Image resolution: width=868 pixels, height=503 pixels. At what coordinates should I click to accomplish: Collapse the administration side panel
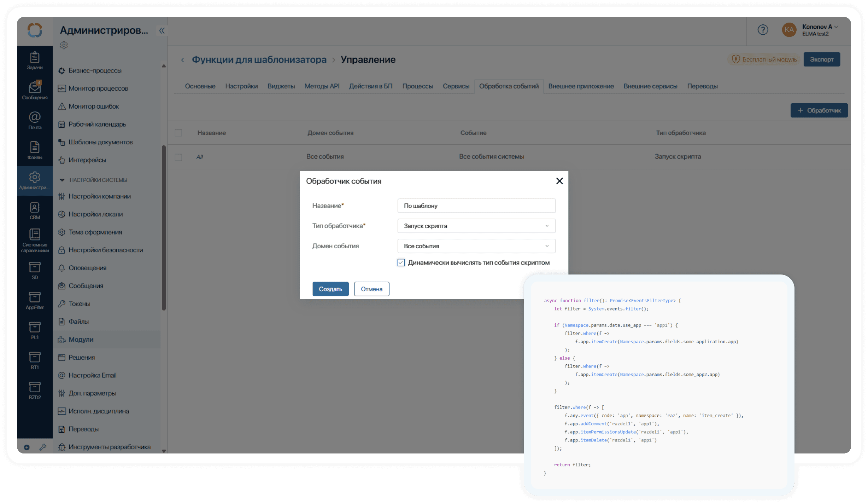pos(162,31)
